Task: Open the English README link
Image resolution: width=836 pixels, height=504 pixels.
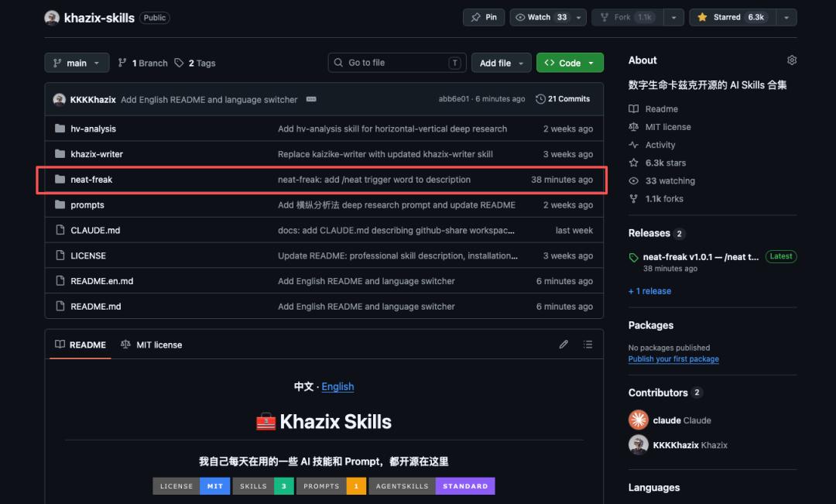Action: pos(337,386)
